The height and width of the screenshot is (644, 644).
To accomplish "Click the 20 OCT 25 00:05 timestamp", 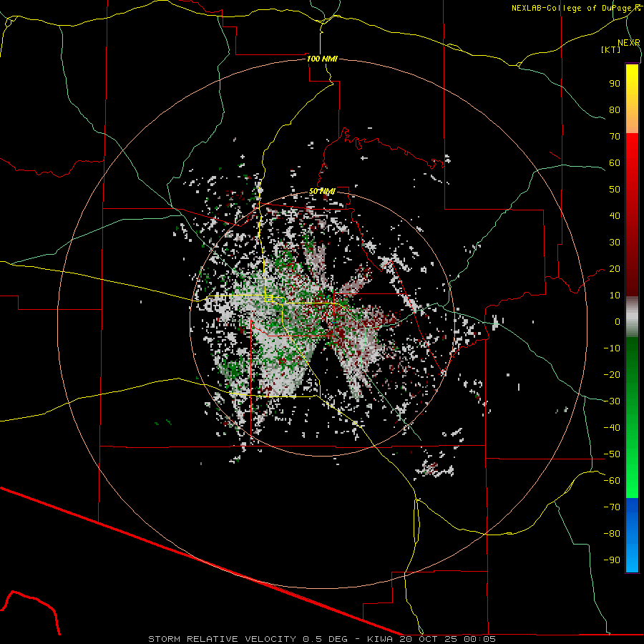I will click(x=448, y=639).
